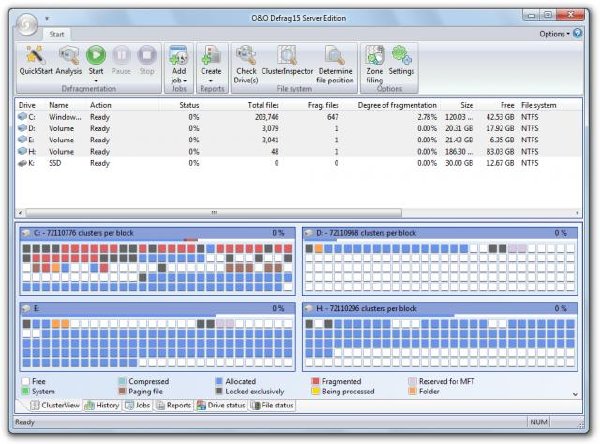Open the Jobs tab
600x444 pixels.
[137, 405]
